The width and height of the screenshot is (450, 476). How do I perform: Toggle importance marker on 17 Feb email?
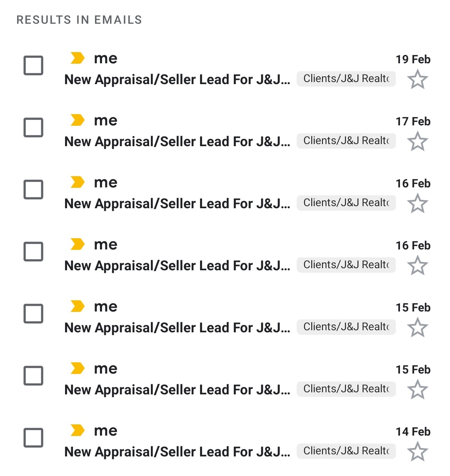pos(77,120)
